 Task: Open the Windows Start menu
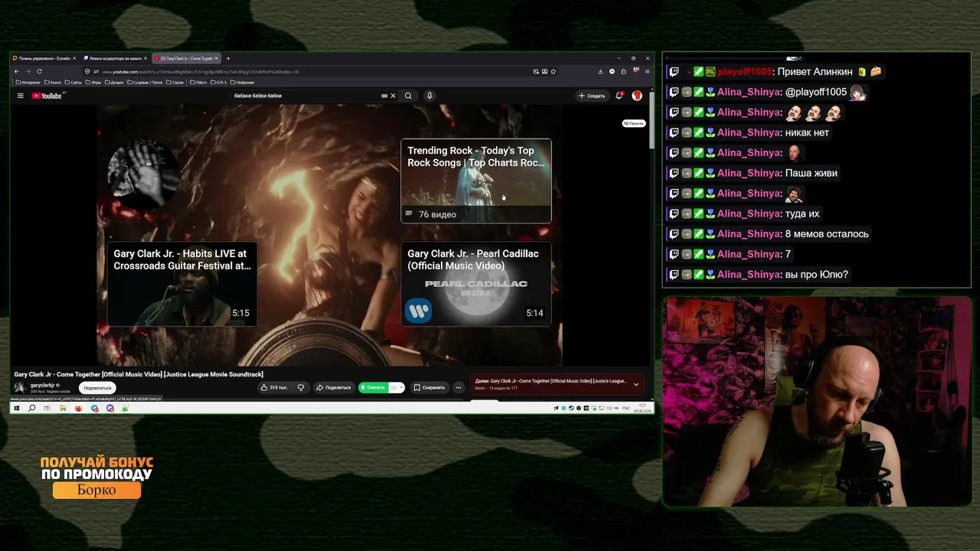pos(17,408)
